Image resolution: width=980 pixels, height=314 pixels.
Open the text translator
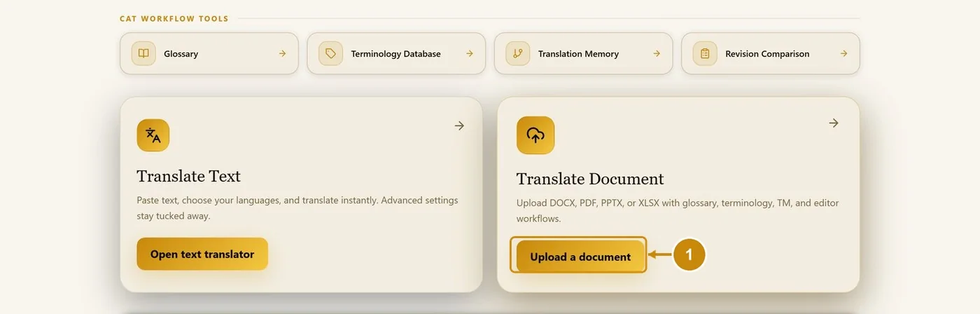[202, 254]
